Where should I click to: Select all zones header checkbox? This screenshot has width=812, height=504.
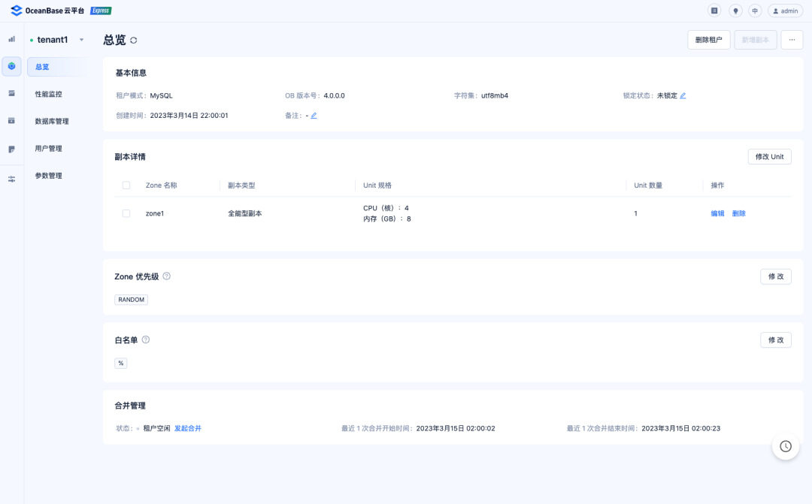126,186
